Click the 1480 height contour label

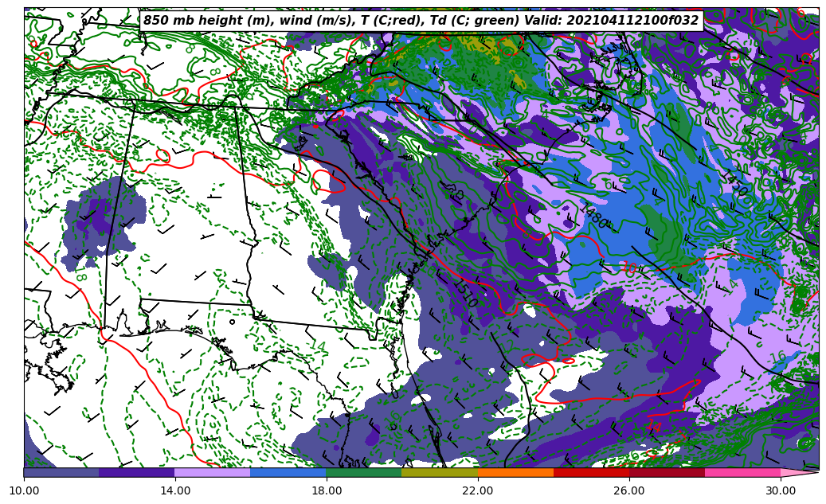pyautogui.click(x=593, y=215)
